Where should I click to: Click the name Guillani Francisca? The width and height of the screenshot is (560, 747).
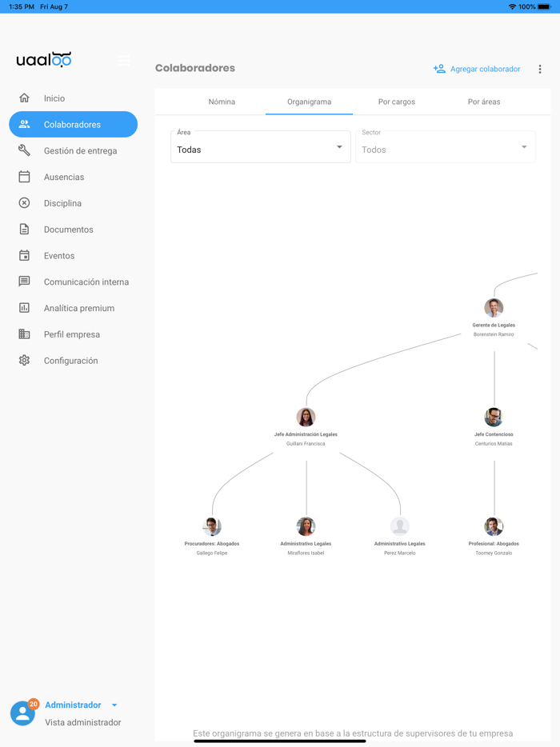pos(306,444)
